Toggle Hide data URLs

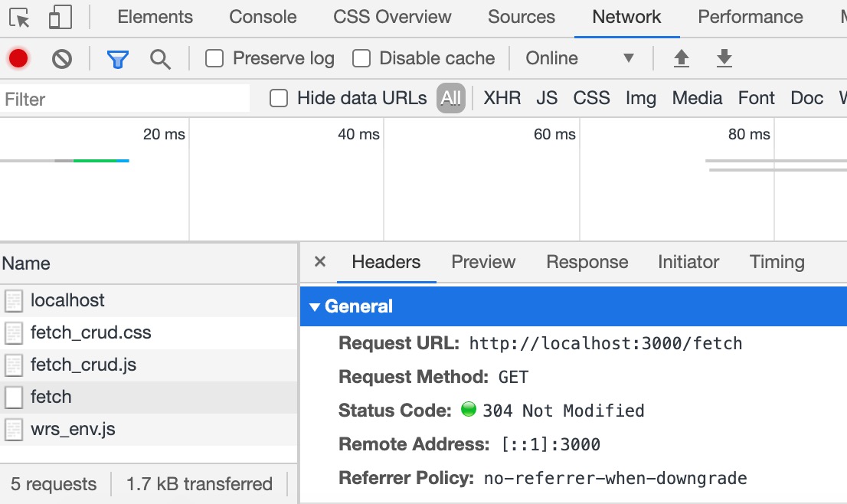pos(278,98)
